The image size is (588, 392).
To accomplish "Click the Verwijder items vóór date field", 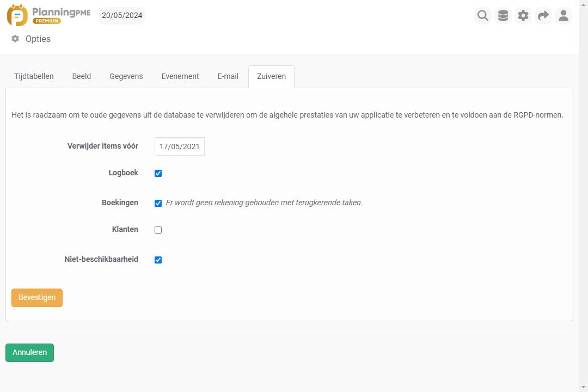I will tap(180, 146).
